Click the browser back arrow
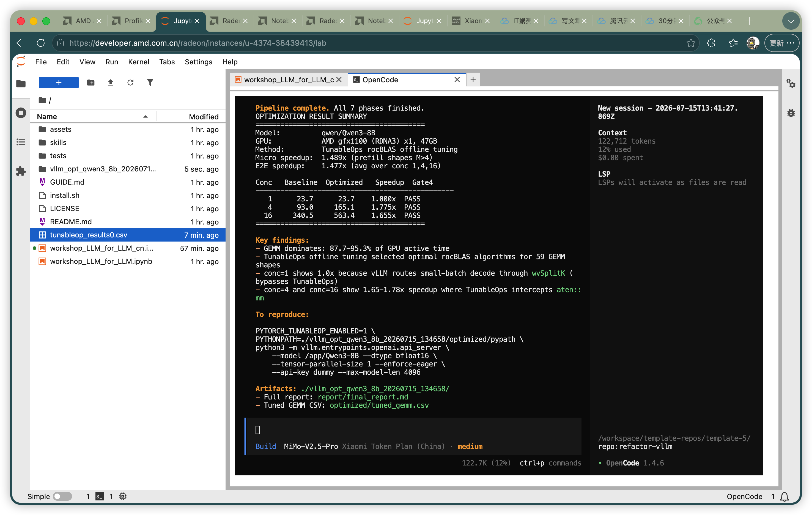 [x=21, y=43]
